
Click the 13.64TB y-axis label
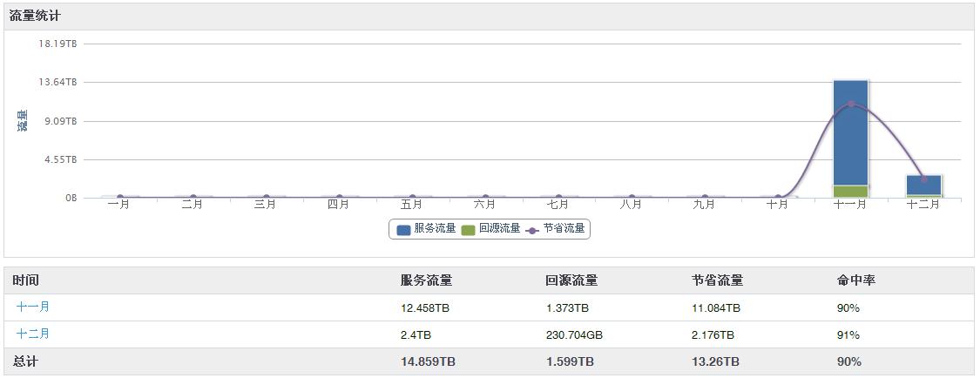(x=58, y=83)
